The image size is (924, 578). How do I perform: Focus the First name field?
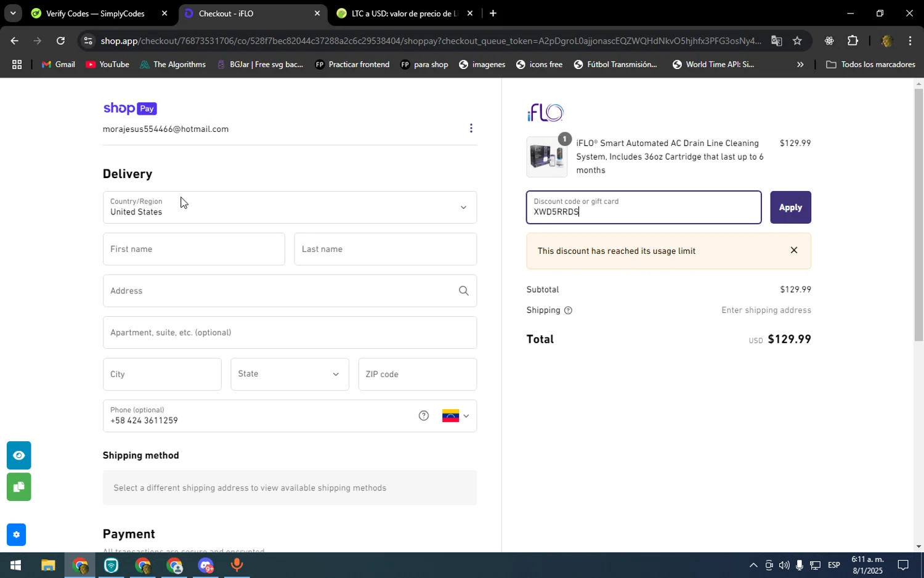pyautogui.click(x=194, y=249)
